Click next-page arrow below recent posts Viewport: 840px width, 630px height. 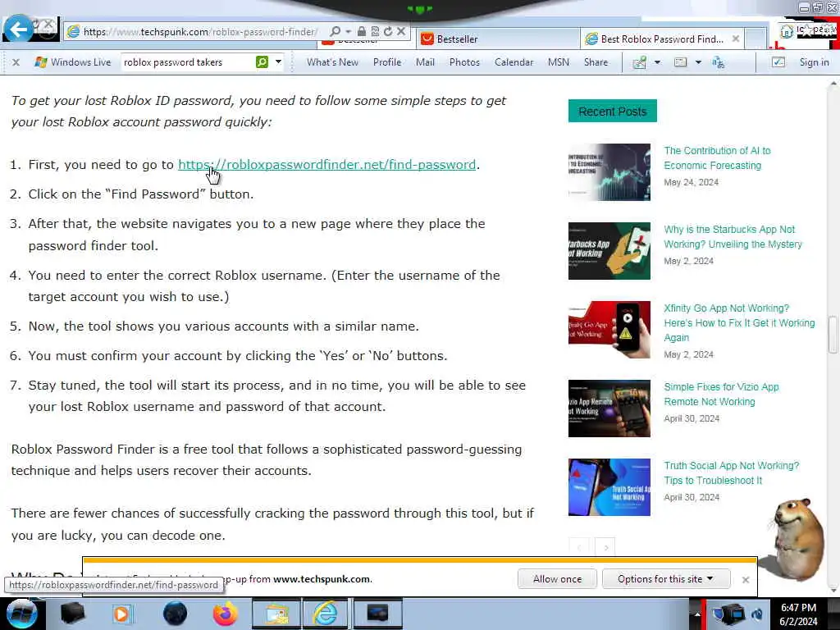[x=605, y=547]
